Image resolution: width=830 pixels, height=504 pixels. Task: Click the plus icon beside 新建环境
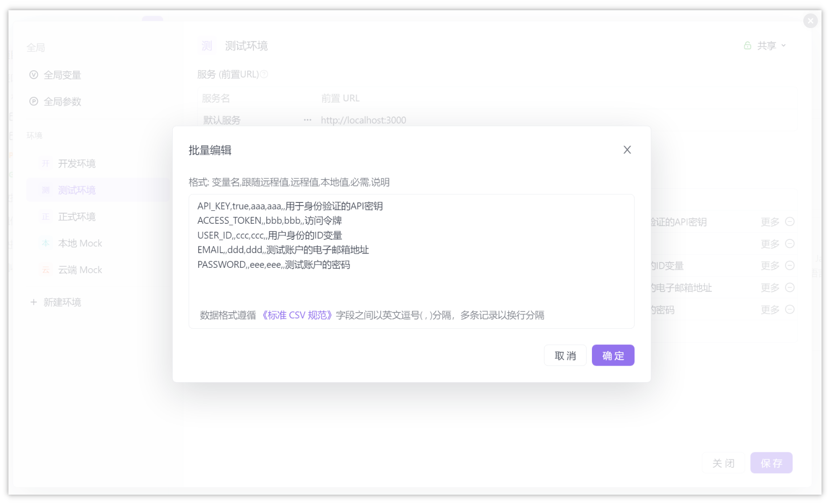[33, 302]
